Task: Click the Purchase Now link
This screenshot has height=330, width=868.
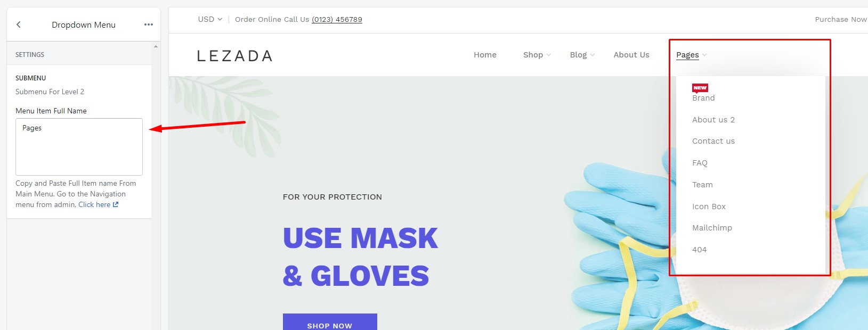Action: [x=841, y=19]
